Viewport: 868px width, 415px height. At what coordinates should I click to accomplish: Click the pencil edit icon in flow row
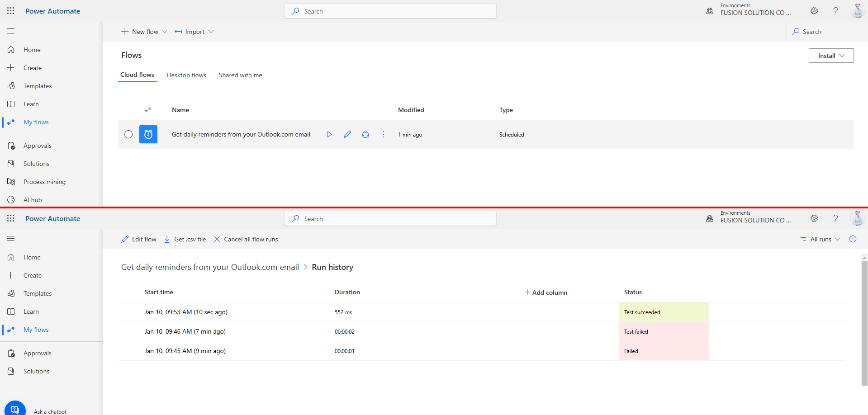click(x=347, y=134)
